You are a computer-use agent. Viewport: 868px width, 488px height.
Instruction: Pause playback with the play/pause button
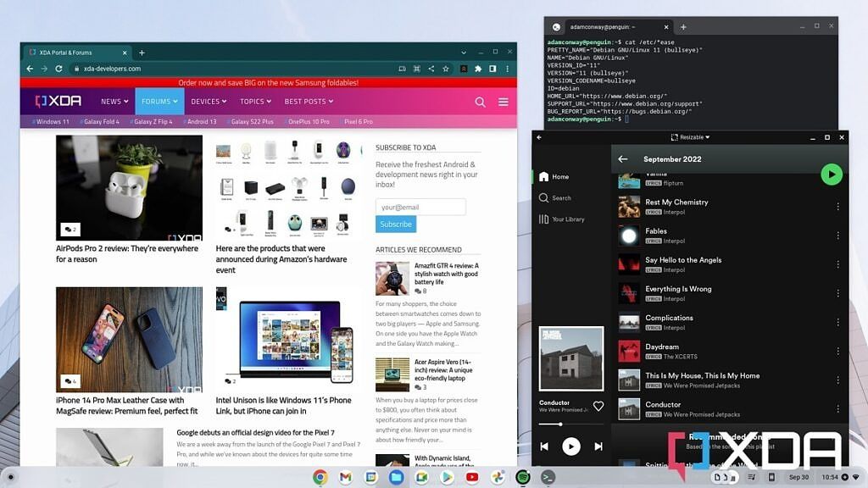[x=571, y=446]
